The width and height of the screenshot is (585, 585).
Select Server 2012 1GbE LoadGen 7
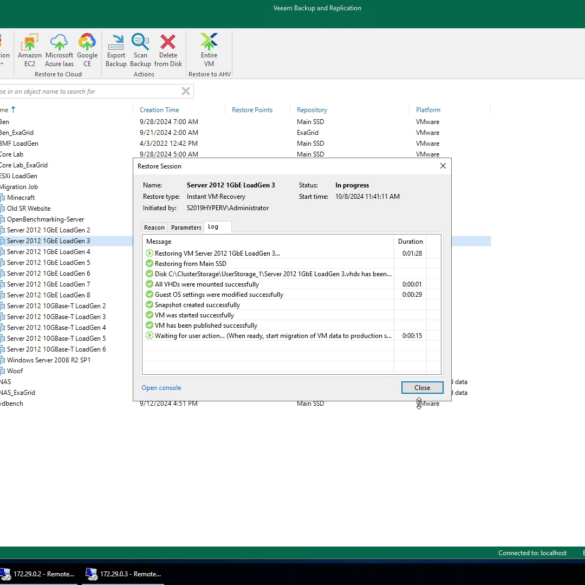(x=49, y=284)
